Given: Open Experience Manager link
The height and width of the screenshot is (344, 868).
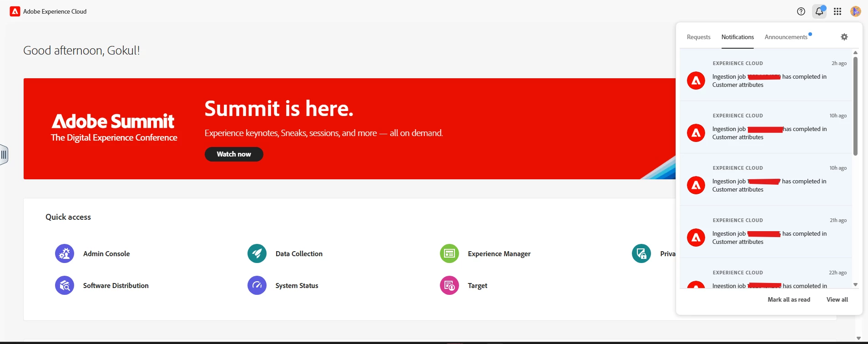Looking at the screenshot, I should pyautogui.click(x=499, y=253).
